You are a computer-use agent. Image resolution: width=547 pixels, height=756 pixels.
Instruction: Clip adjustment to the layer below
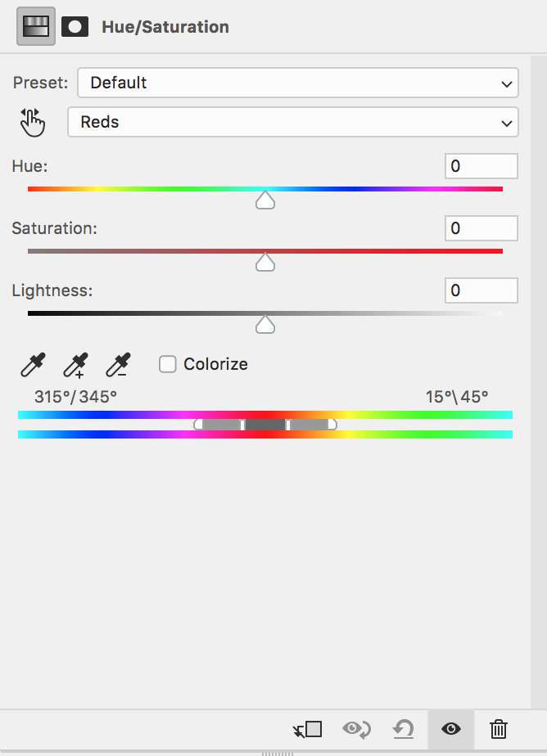(308, 729)
